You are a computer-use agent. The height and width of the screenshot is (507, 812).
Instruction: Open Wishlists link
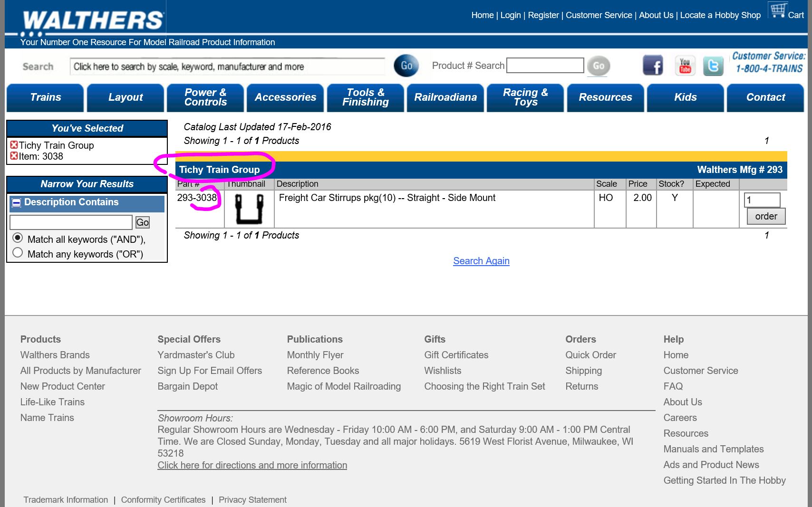[443, 371]
